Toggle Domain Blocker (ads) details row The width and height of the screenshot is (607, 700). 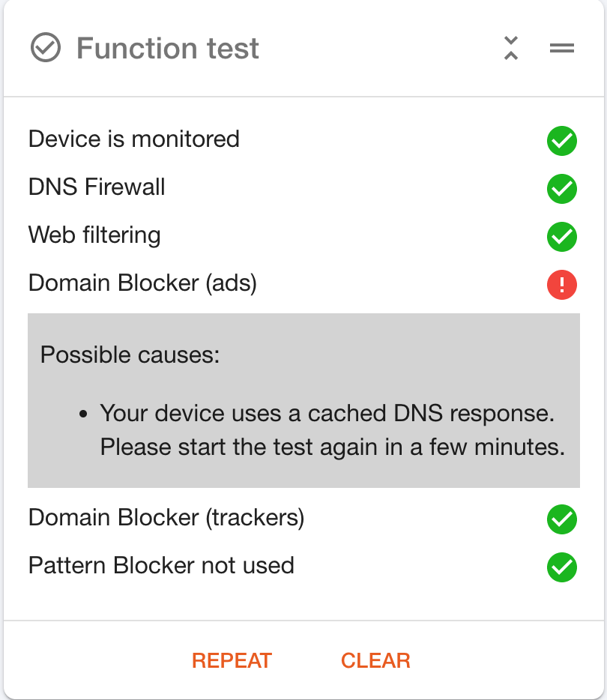[x=303, y=283]
